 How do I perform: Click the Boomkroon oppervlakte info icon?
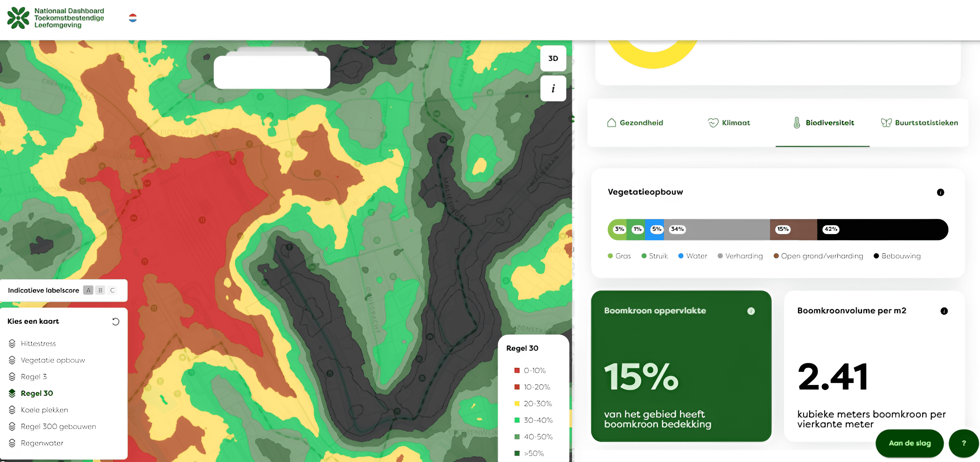pyautogui.click(x=751, y=311)
